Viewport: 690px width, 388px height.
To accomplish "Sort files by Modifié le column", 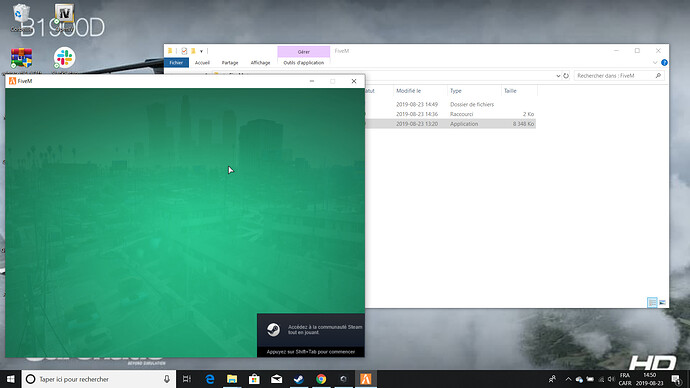I will pos(408,91).
